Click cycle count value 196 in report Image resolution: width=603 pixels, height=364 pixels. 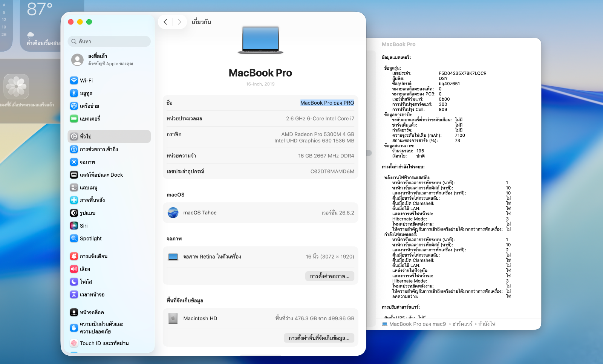(x=420, y=151)
